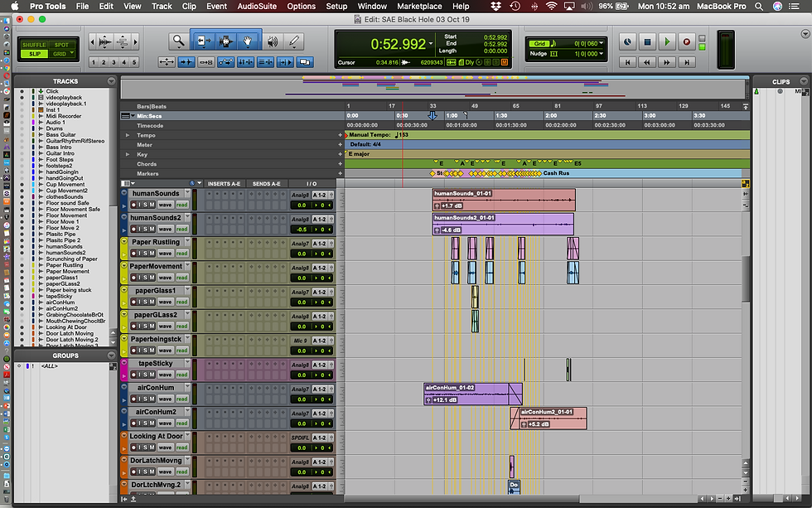Viewport: 812px width, 508px height.
Task: Open the AudioSuite menu
Action: click(x=257, y=6)
